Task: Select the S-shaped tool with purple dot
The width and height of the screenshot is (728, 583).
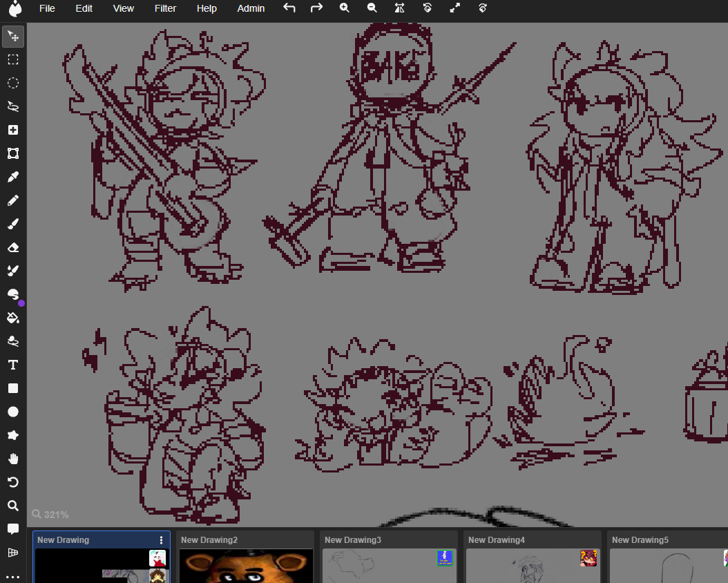Action: point(13,294)
